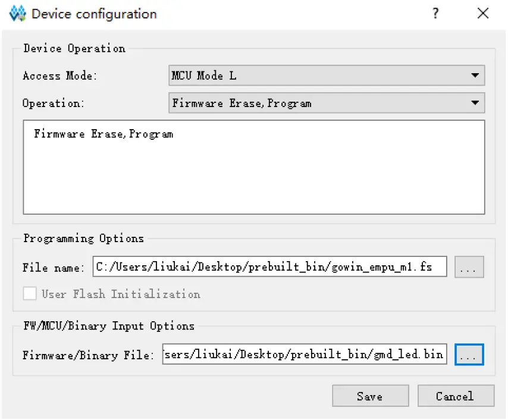Viewport: 508px width, 420px height.
Task: Select the Firmware/Binary File path field
Action: tap(305, 354)
